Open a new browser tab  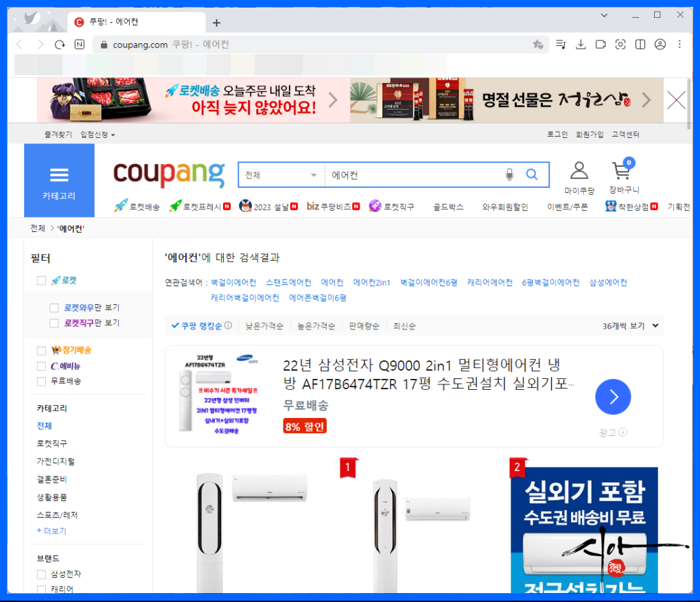(x=216, y=23)
